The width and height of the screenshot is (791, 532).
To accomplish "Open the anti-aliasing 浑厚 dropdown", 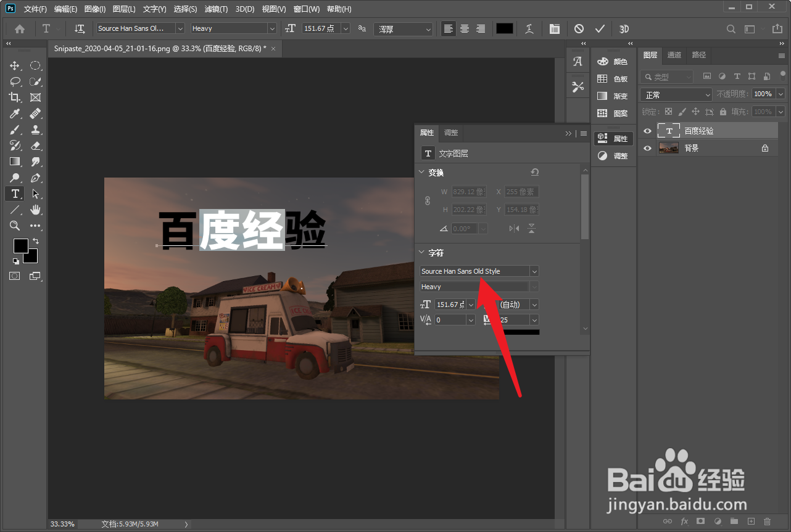I will pos(404,29).
